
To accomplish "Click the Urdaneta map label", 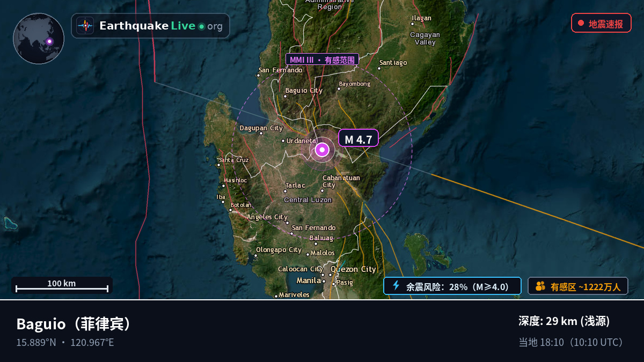I will tap(301, 141).
